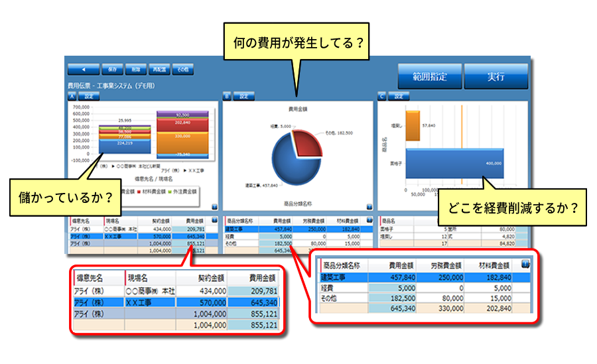Viewport: 597px width, 364px height.
Task: Click the 再配置 (rearrange) toolbar button
Action: (159, 69)
